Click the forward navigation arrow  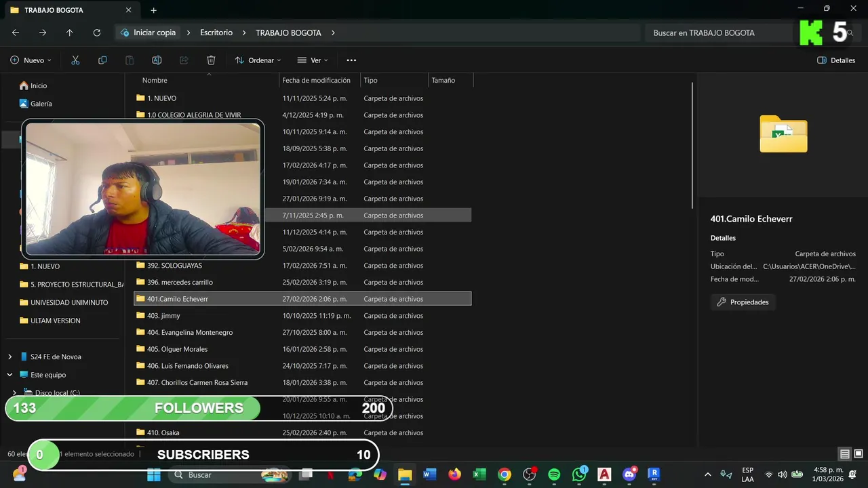(43, 33)
